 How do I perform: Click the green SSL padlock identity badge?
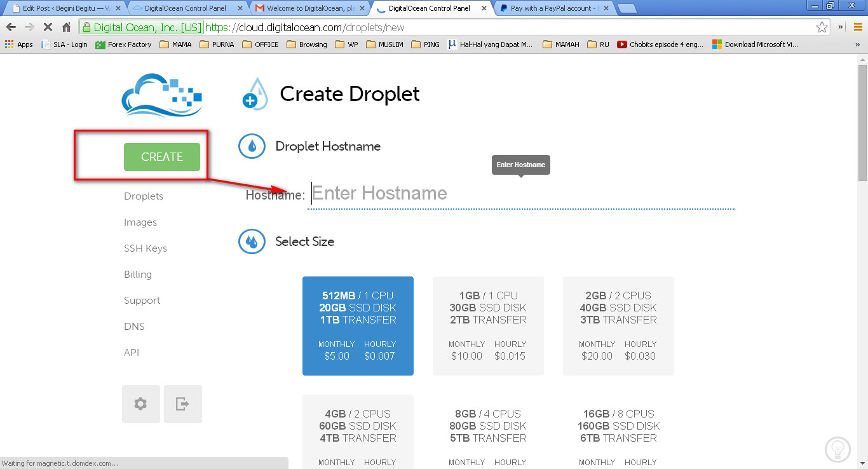(x=141, y=27)
